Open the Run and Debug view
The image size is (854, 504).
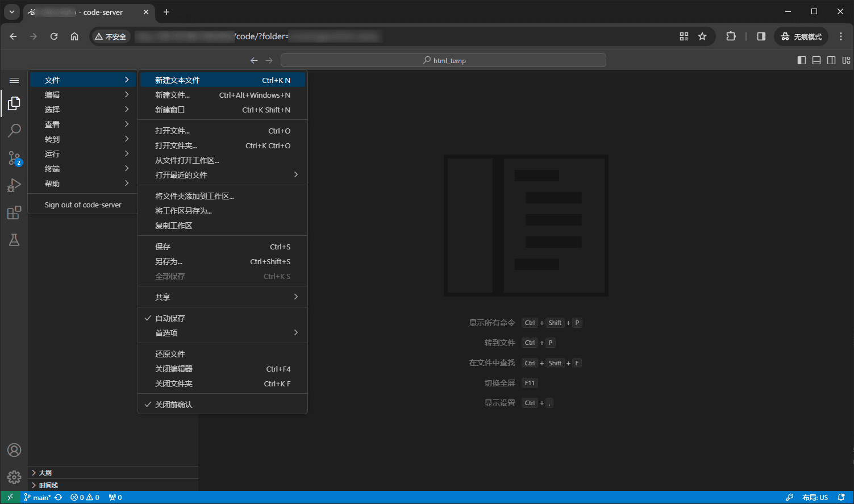[14, 185]
